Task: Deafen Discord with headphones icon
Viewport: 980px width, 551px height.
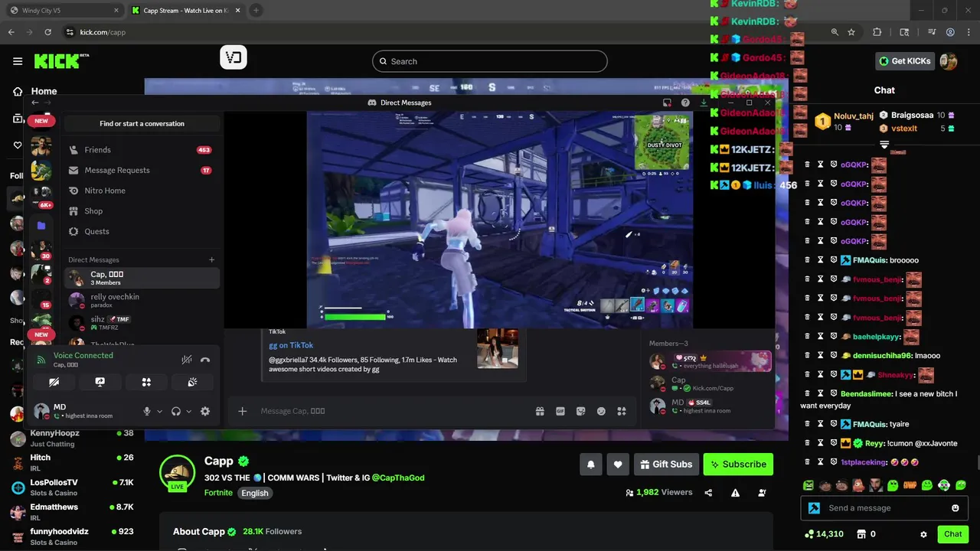Action: pyautogui.click(x=176, y=411)
